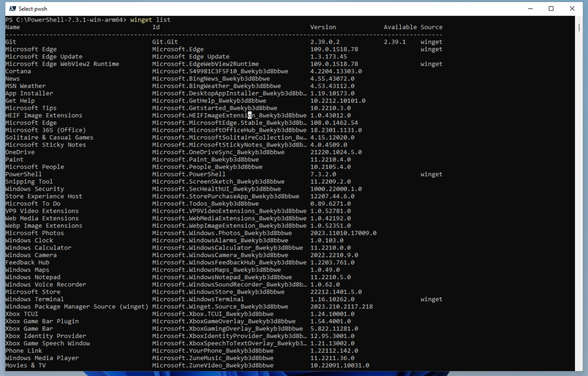
Task: Click Get Help version 10.2212.10101.0
Action: point(338,101)
